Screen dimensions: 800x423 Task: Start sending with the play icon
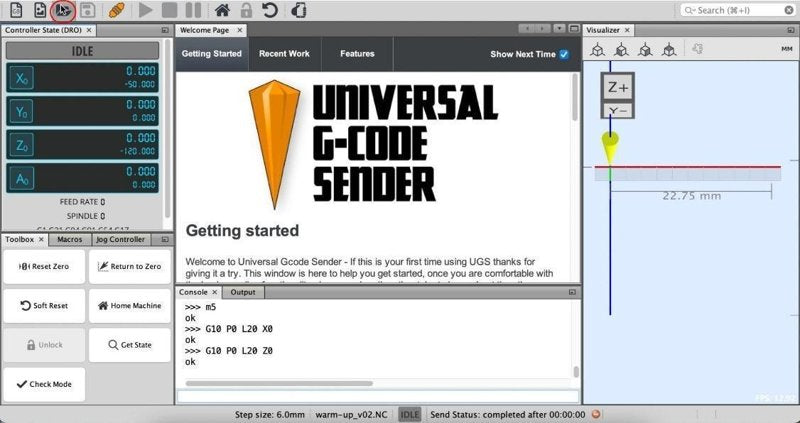tap(145, 10)
